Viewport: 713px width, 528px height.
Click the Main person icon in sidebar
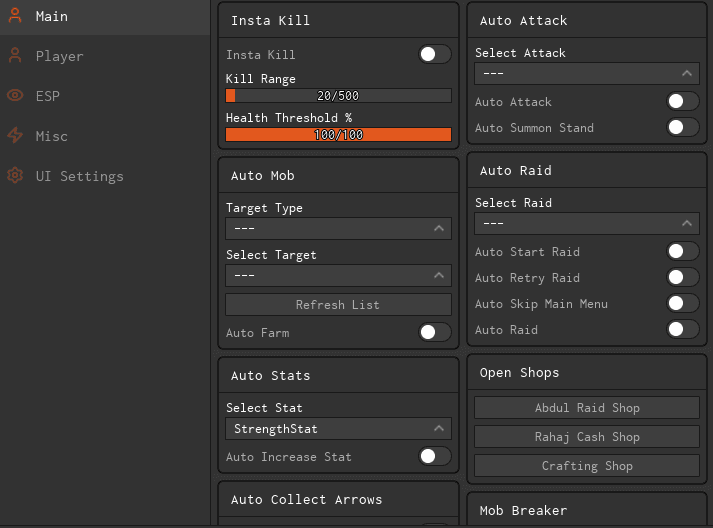tap(15, 16)
